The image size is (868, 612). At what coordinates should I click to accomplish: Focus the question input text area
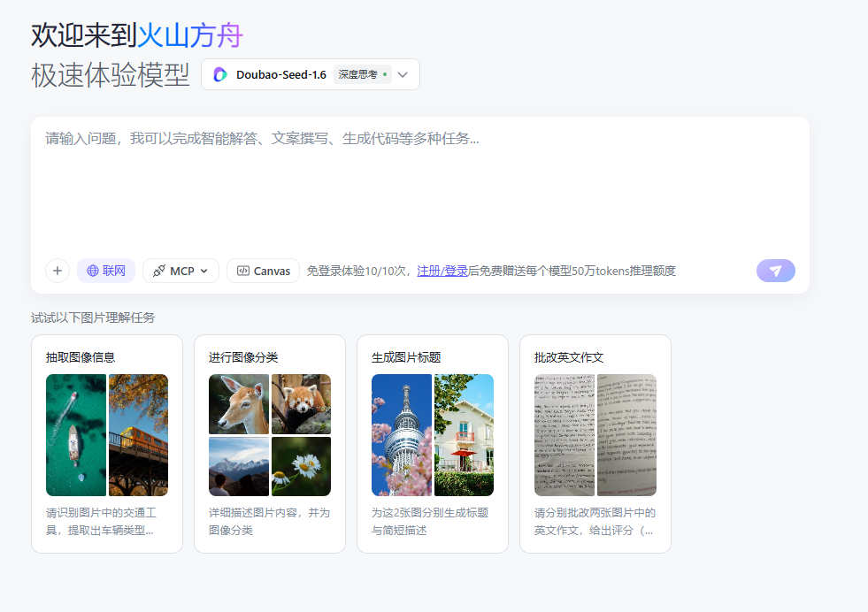[x=419, y=186]
